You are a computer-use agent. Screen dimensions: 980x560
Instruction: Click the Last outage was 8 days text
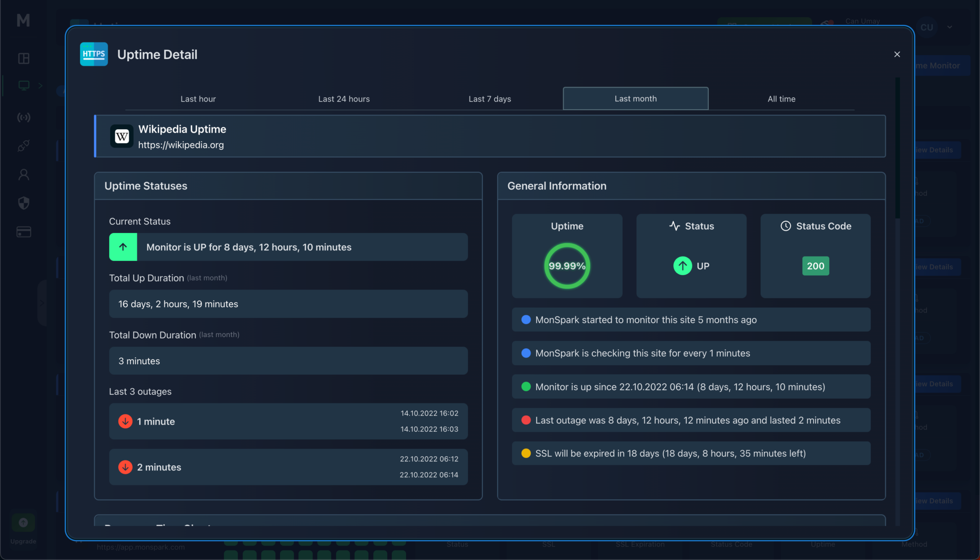coord(688,420)
